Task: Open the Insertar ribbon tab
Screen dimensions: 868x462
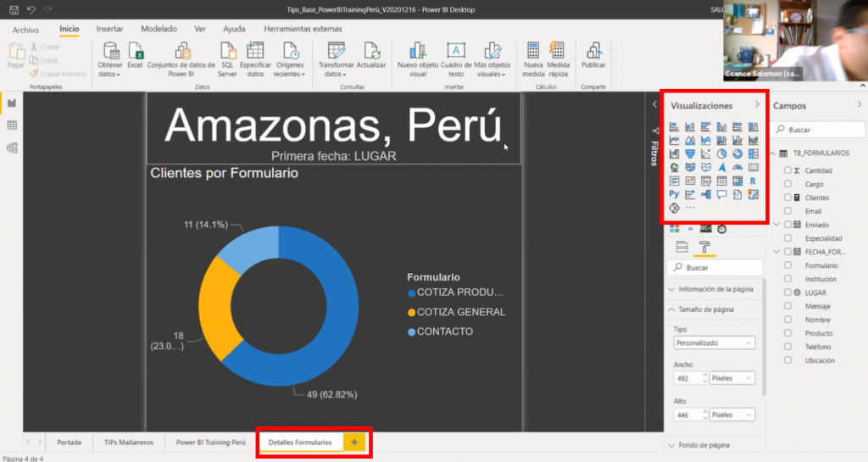Action: coord(109,29)
